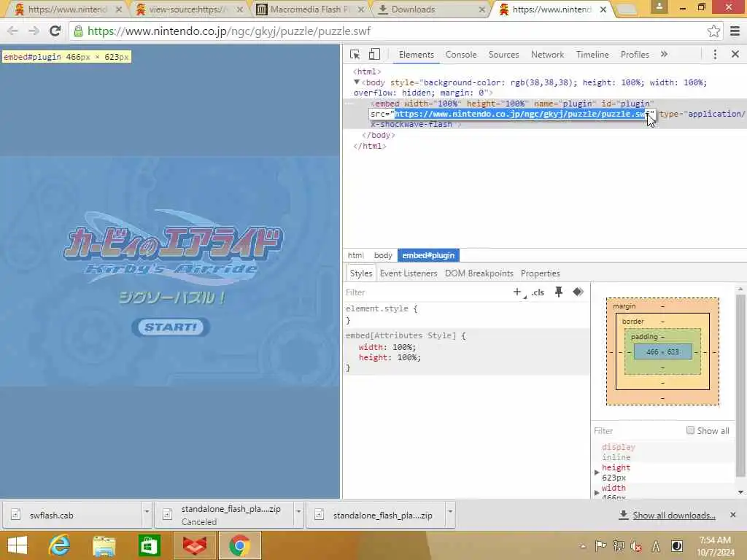Select the Elements tab
This screenshot has height=560, width=747.
click(x=417, y=54)
